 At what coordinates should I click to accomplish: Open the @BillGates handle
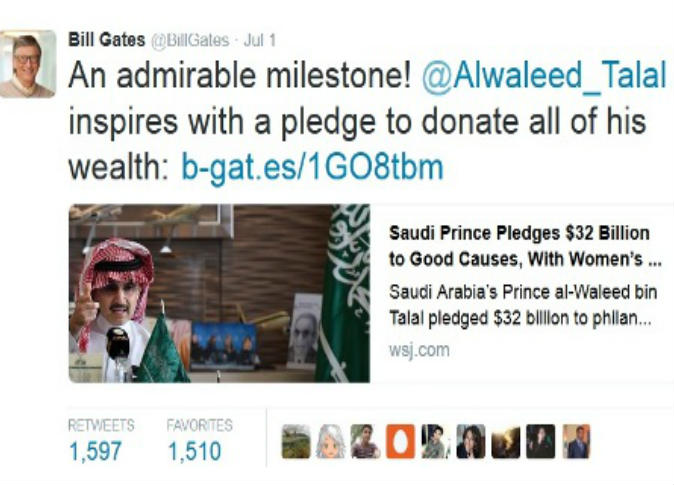[x=190, y=40]
